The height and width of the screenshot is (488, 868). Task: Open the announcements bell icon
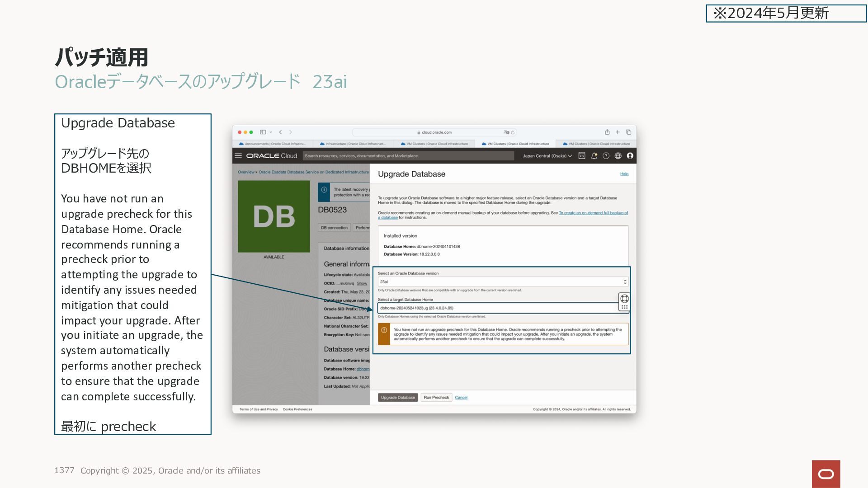(x=594, y=155)
